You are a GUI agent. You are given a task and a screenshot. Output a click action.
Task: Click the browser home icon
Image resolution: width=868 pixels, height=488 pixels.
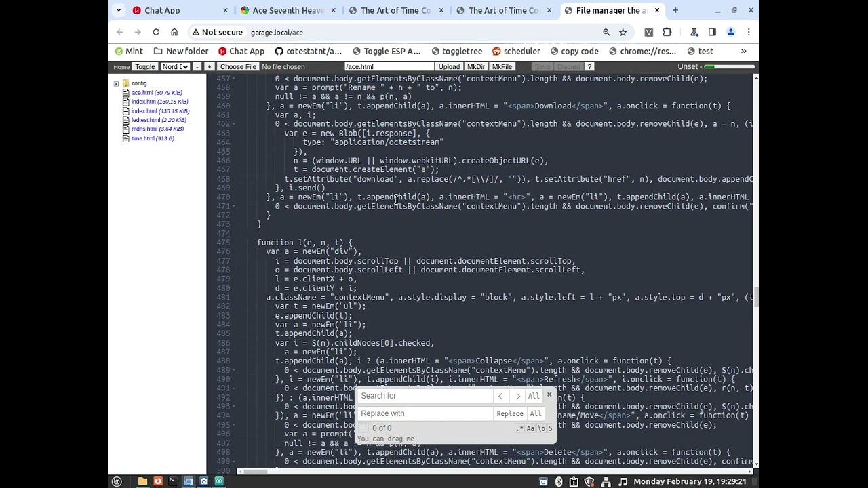(x=174, y=32)
